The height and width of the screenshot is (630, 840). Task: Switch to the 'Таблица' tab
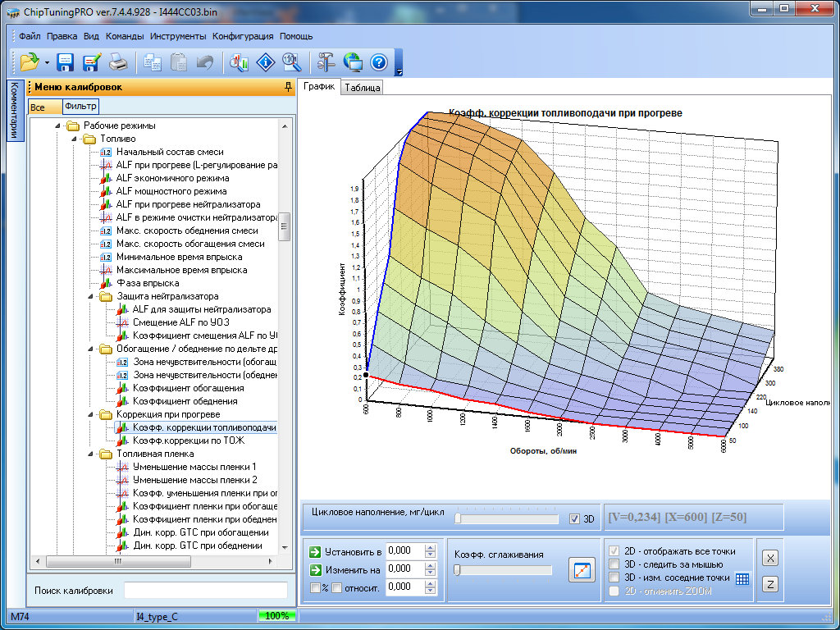click(363, 88)
